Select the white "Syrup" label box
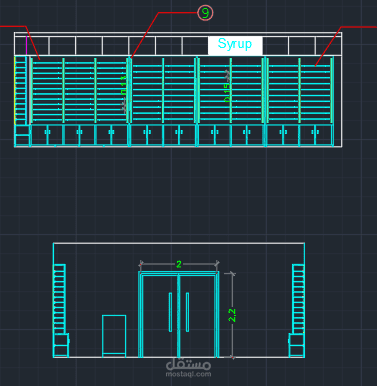This screenshot has height=386, width=377. point(235,45)
